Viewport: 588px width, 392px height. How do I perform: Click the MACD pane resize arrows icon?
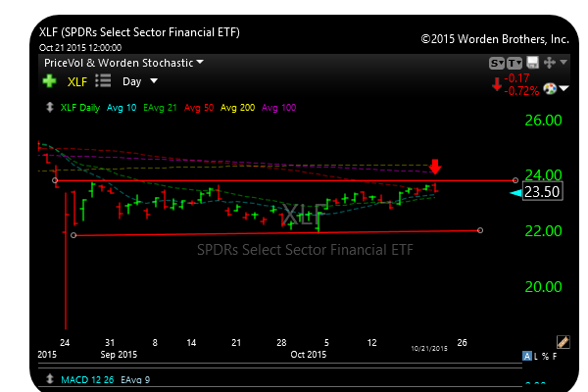[x=50, y=379]
